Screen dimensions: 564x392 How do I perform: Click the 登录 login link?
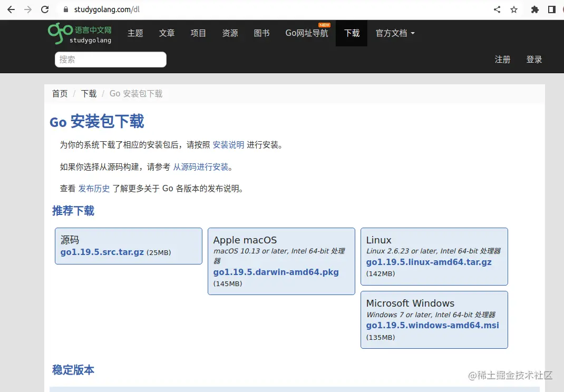(534, 60)
